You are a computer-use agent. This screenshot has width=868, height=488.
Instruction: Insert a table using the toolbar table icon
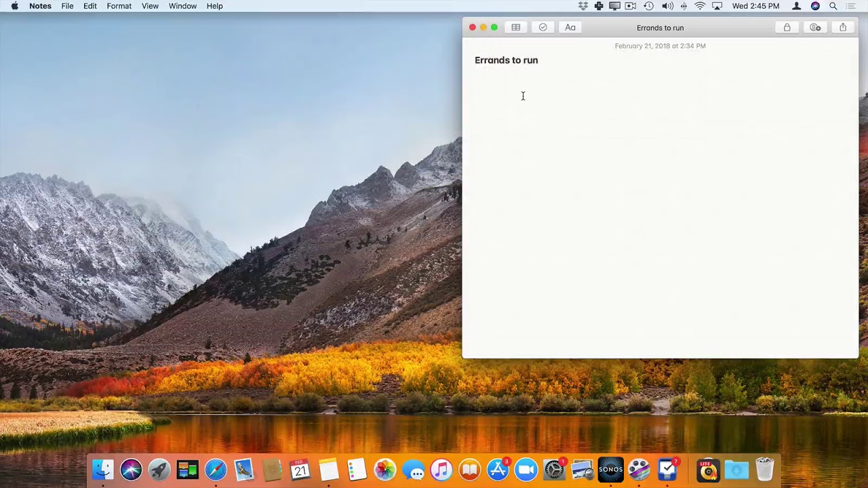(516, 28)
